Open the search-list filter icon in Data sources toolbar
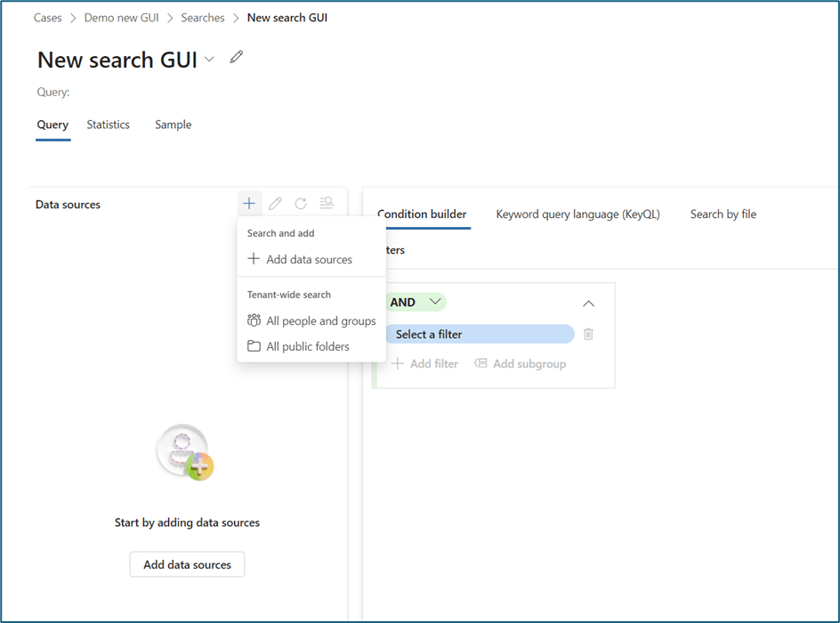 click(327, 203)
